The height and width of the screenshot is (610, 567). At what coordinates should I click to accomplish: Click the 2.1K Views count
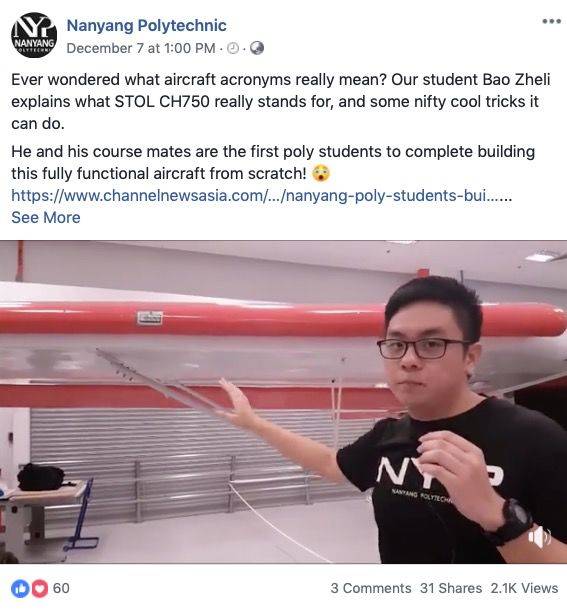point(524,588)
